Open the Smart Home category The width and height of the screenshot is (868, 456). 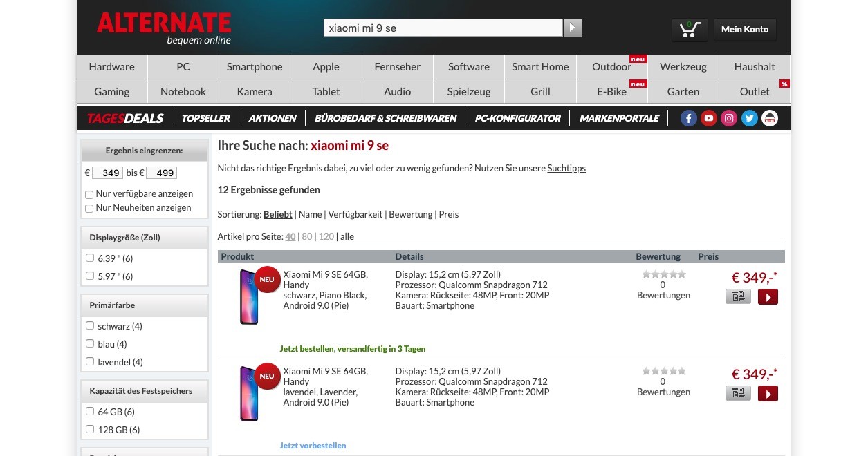click(x=540, y=67)
